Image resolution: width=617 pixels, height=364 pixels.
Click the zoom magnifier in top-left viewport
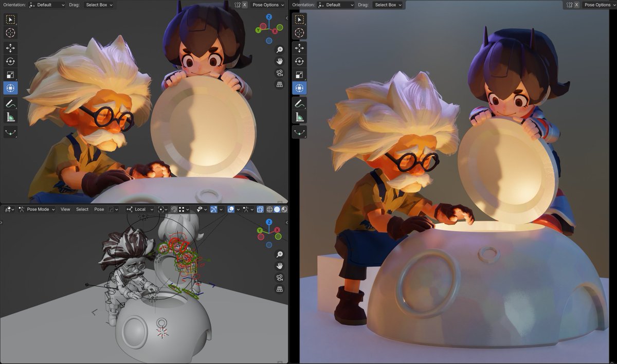280,50
